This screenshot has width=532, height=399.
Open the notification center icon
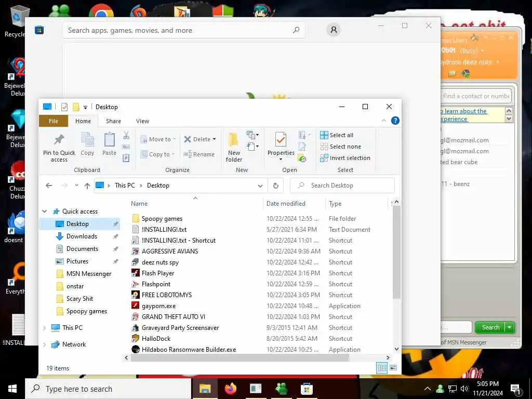pyautogui.click(x=515, y=390)
